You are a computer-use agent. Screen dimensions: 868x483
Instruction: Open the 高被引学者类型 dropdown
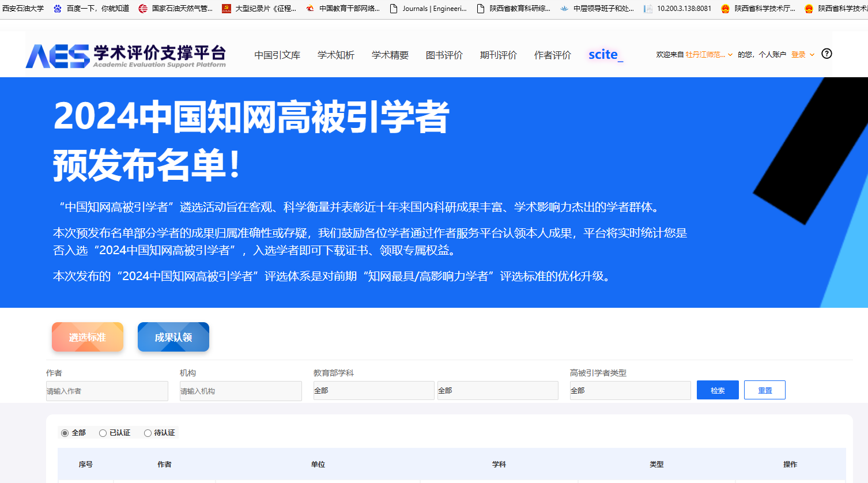tap(631, 390)
